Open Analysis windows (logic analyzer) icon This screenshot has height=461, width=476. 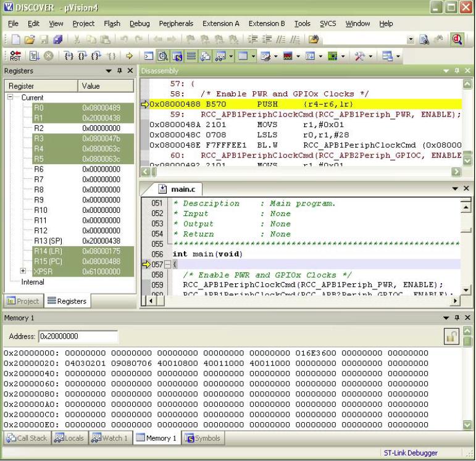click(x=288, y=56)
